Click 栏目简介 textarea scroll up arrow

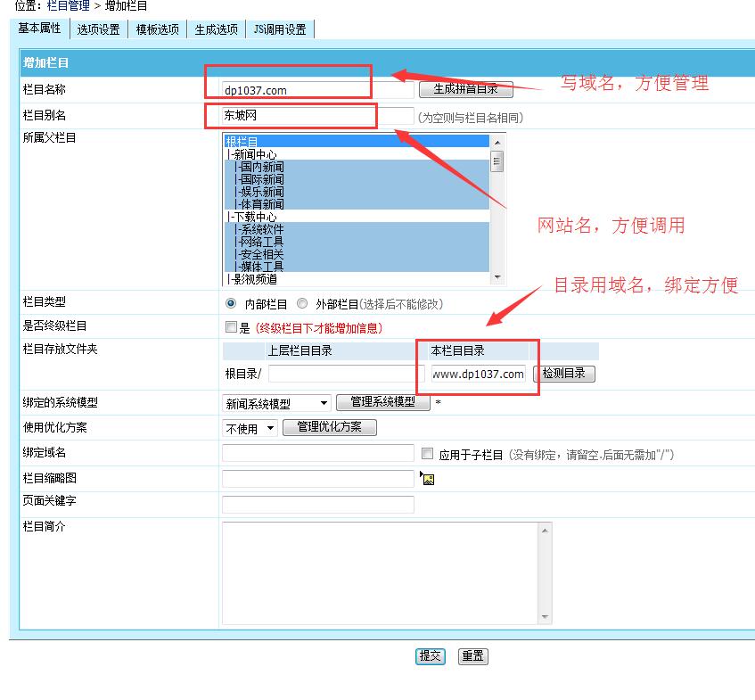[x=545, y=531]
